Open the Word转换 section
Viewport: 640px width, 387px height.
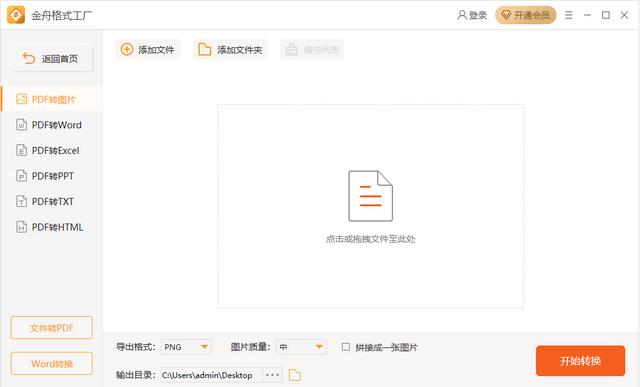[52, 364]
